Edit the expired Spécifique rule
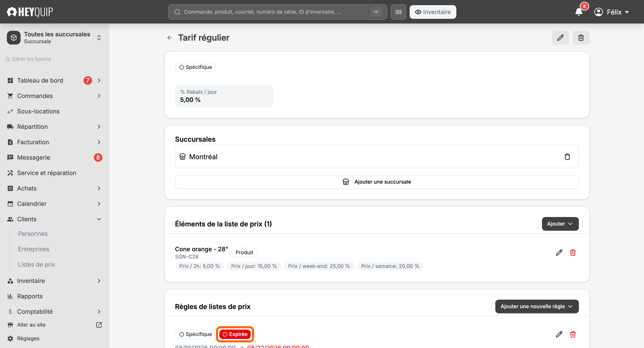This screenshot has width=644, height=348. click(559, 334)
